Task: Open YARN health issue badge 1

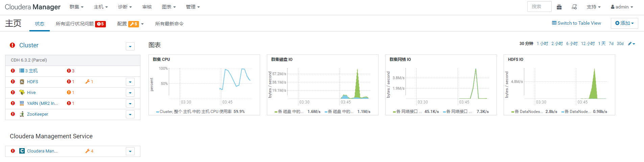Action: [x=70, y=103]
